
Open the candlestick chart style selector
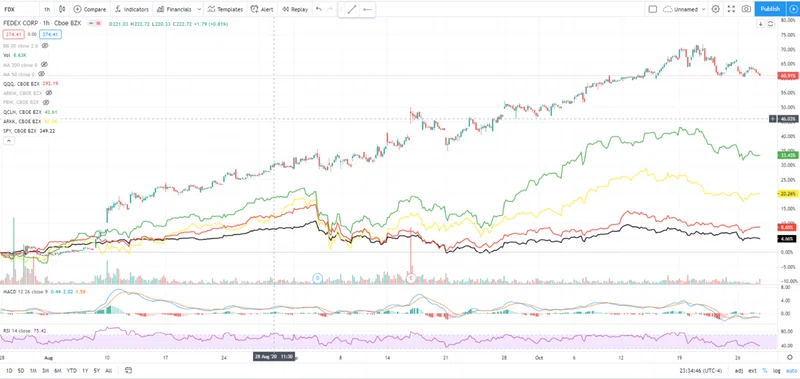(x=62, y=9)
